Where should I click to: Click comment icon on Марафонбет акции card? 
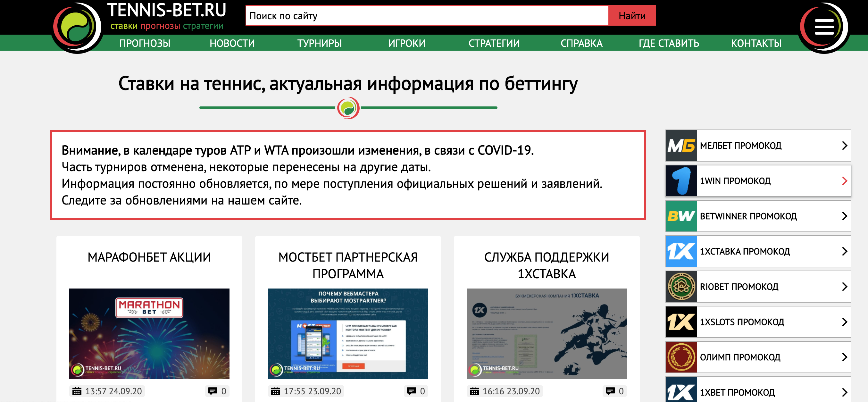213,391
